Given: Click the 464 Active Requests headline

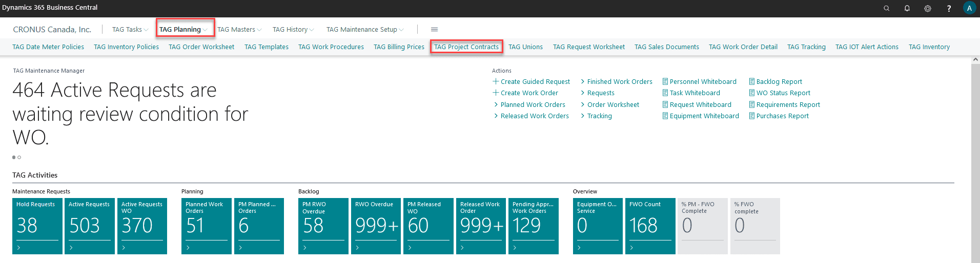Looking at the screenshot, I should 130,114.
